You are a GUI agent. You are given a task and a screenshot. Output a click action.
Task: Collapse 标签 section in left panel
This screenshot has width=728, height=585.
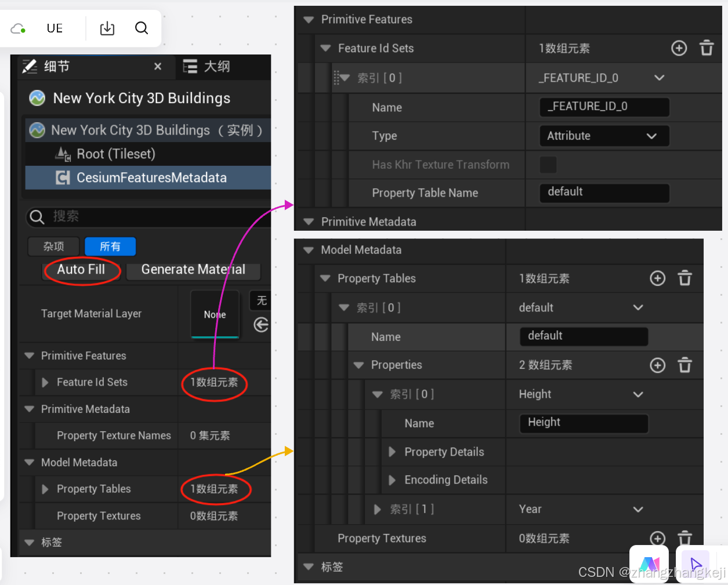[30, 543]
